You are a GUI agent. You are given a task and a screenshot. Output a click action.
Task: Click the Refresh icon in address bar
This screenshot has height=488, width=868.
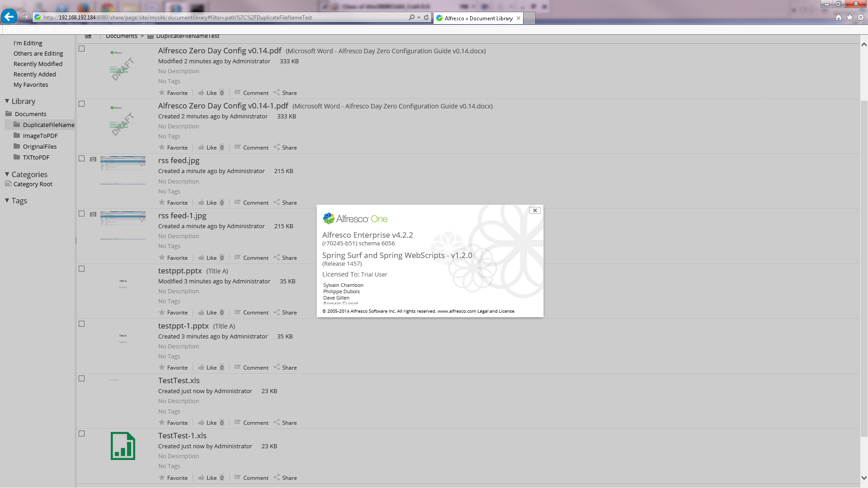426,17
